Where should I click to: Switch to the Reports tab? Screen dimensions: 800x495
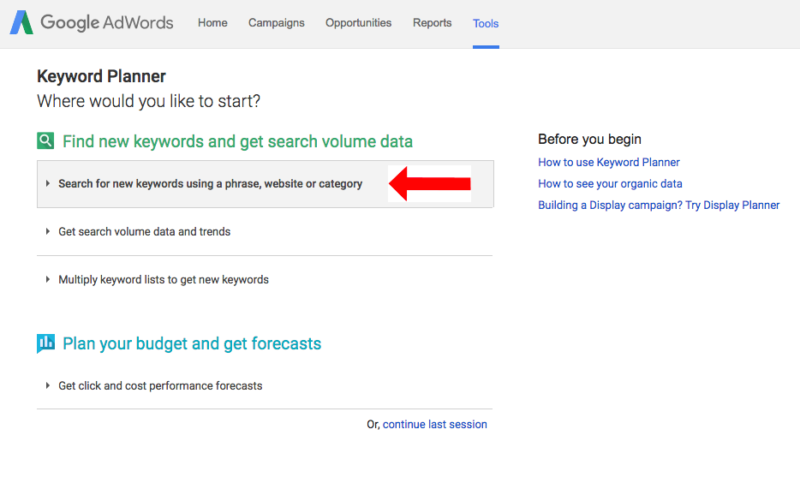click(x=432, y=23)
